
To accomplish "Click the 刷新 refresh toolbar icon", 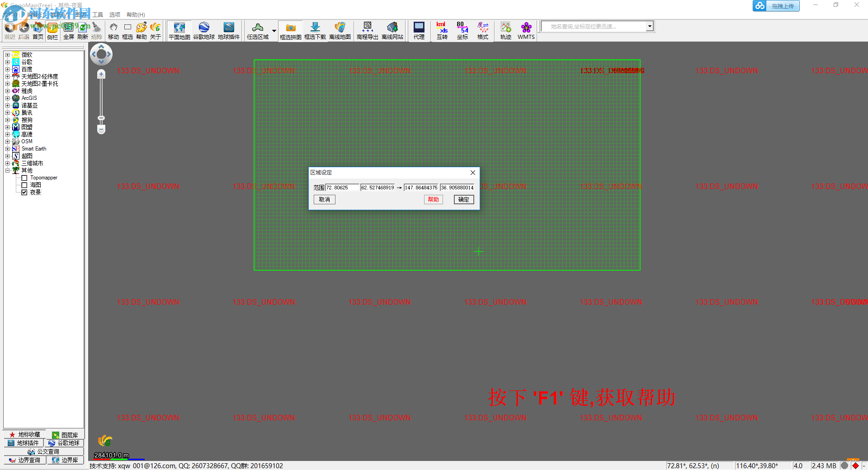I will click(83, 31).
